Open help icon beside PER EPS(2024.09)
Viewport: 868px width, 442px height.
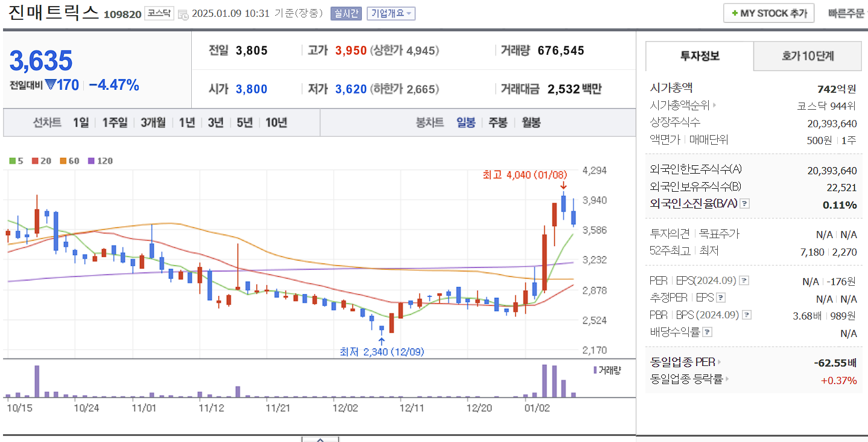point(744,280)
